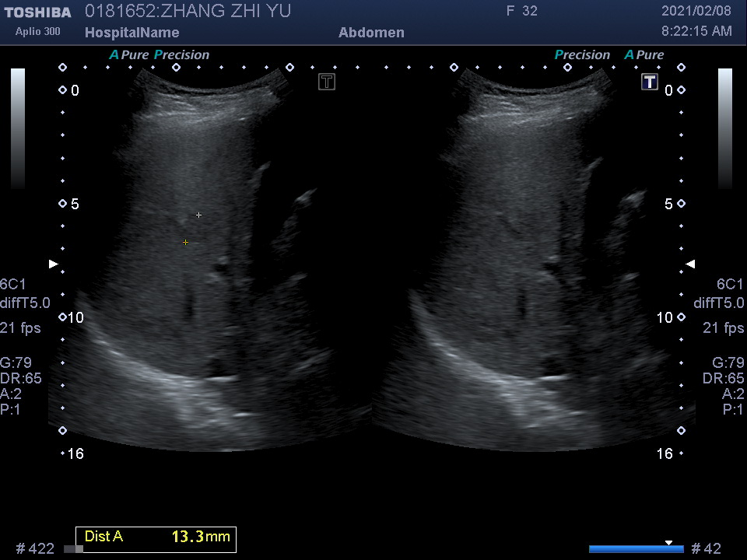This screenshot has height=560, width=747.
Task: Click the inactive T marker on left image
Action: pyautogui.click(x=327, y=82)
